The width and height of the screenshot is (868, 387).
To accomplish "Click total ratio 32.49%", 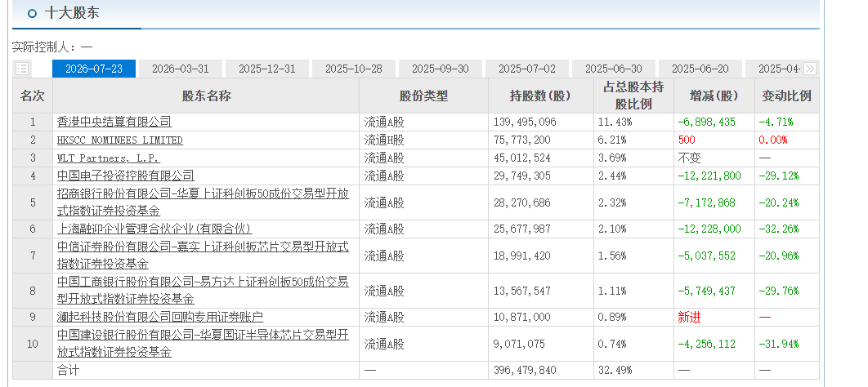I will [x=615, y=371].
